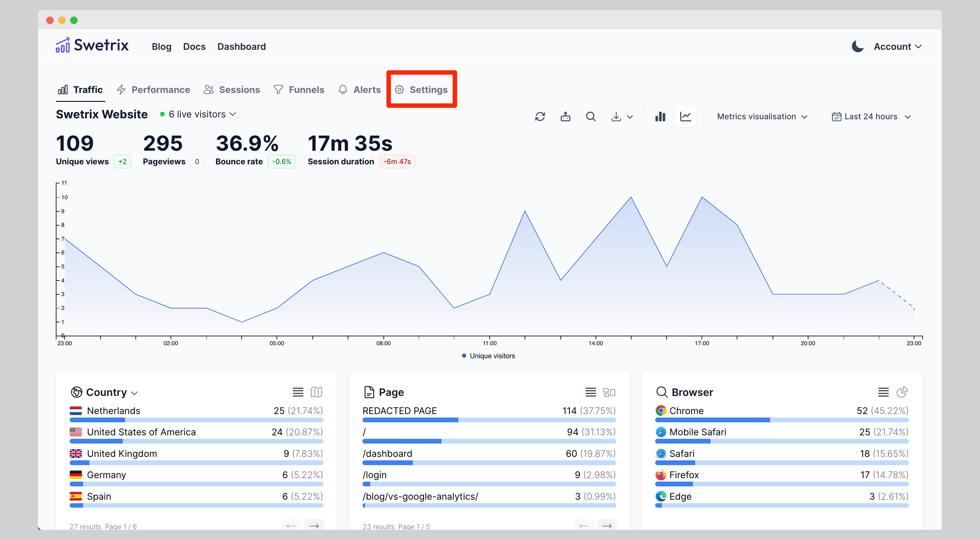Toggle list view on Browser panel
The image size is (980, 540).
(x=883, y=392)
